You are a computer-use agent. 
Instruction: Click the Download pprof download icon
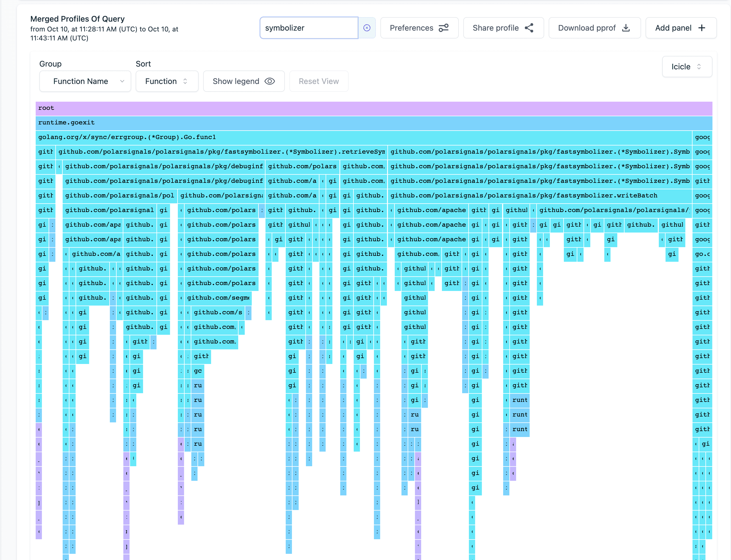626,28
